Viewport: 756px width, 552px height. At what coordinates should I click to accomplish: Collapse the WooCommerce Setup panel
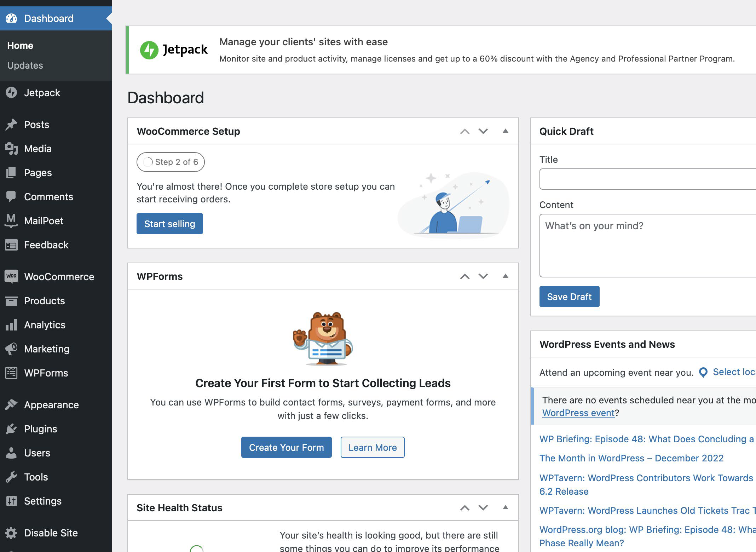point(506,131)
